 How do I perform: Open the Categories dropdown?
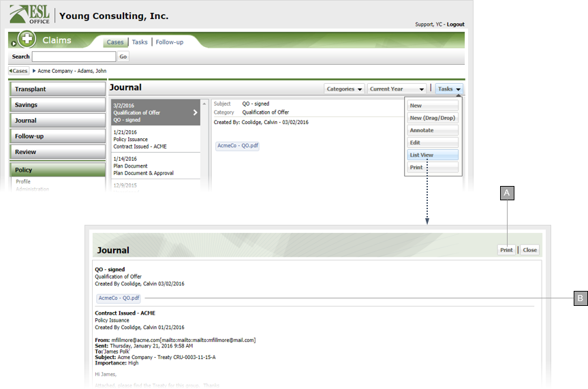coord(344,89)
